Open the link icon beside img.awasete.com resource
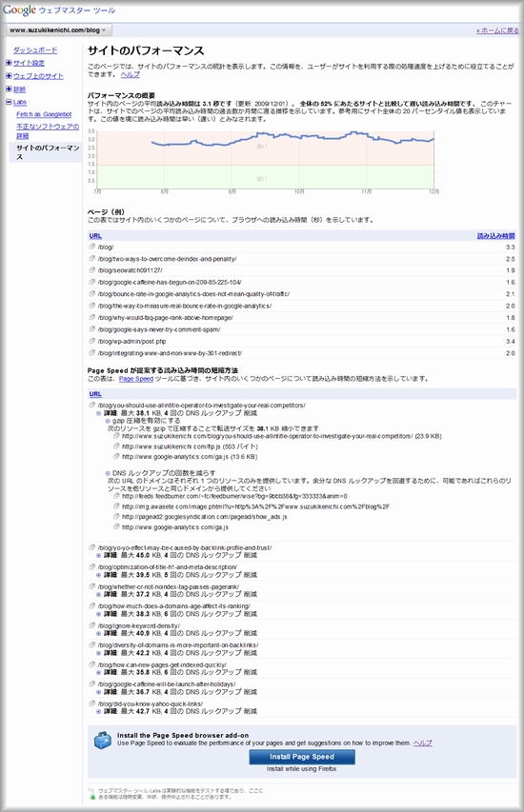The height and width of the screenshot is (812, 524). point(116,505)
